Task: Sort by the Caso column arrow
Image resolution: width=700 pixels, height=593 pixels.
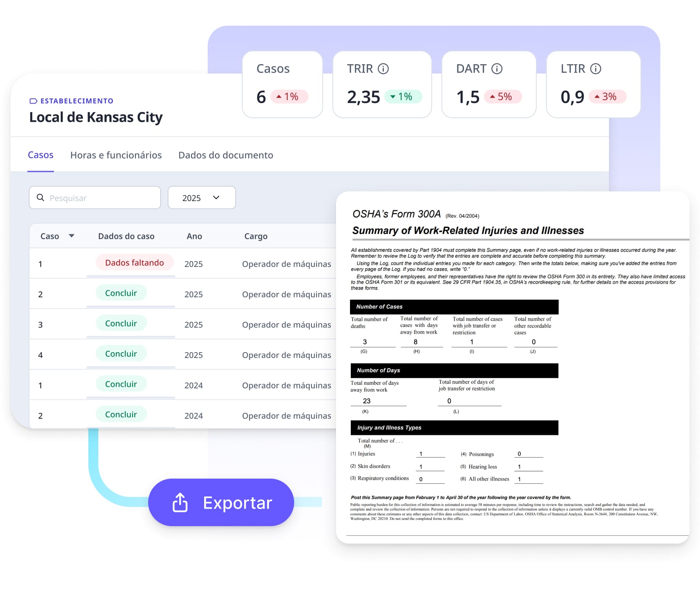Action: click(72, 236)
